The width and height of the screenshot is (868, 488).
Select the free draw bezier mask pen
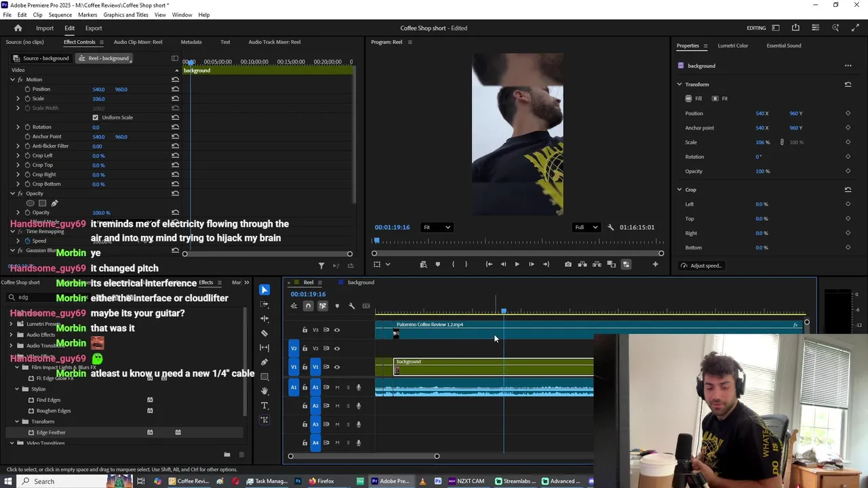click(54, 203)
